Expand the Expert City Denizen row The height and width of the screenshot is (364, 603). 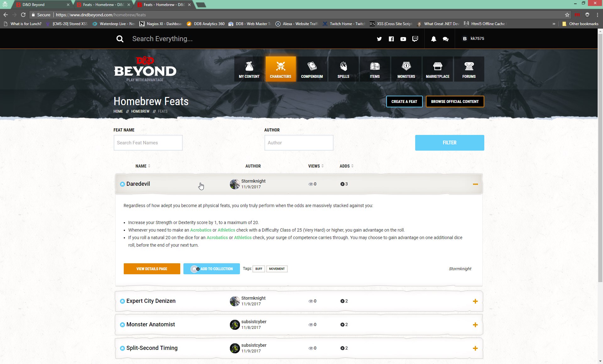click(475, 301)
